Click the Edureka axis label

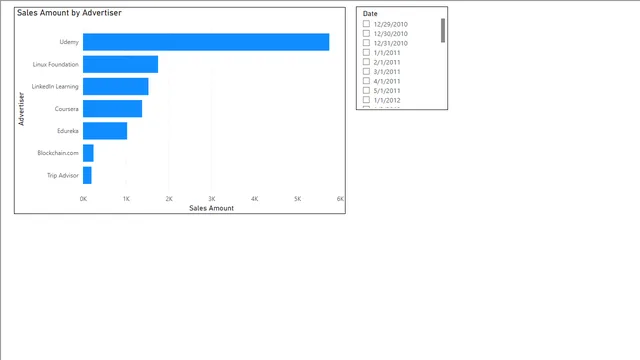coord(68,131)
